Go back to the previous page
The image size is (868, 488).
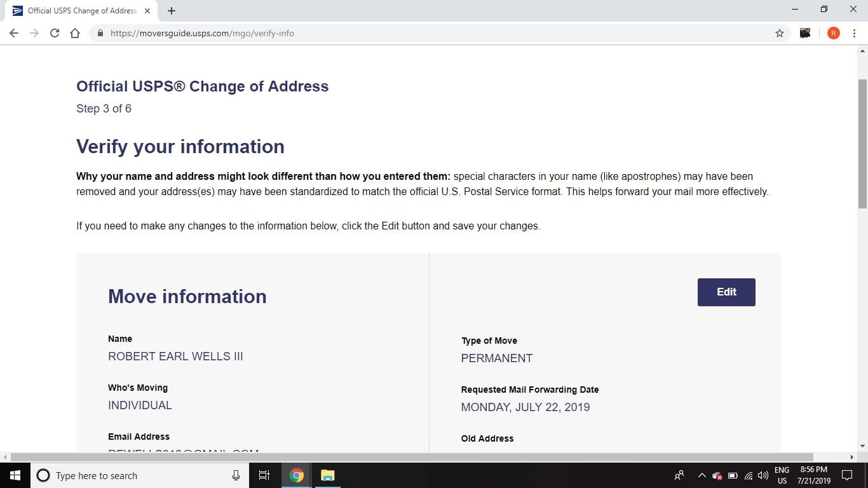(x=14, y=33)
